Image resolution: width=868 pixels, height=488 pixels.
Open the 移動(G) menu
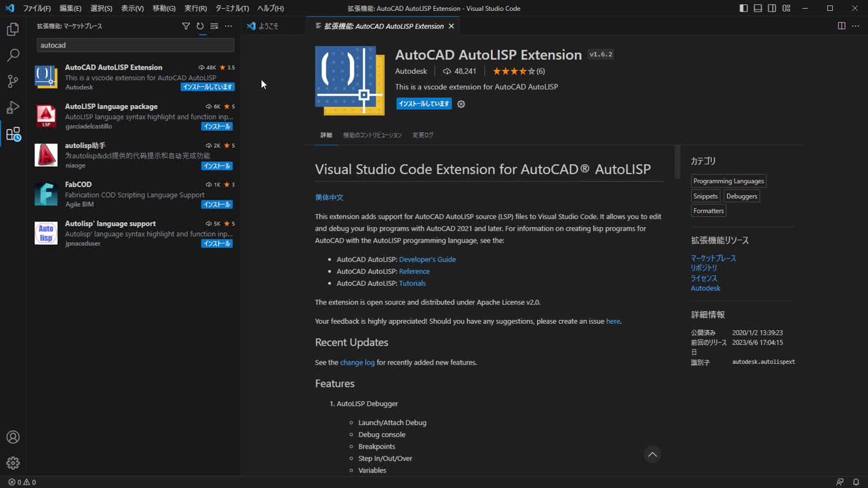[164, 8]
